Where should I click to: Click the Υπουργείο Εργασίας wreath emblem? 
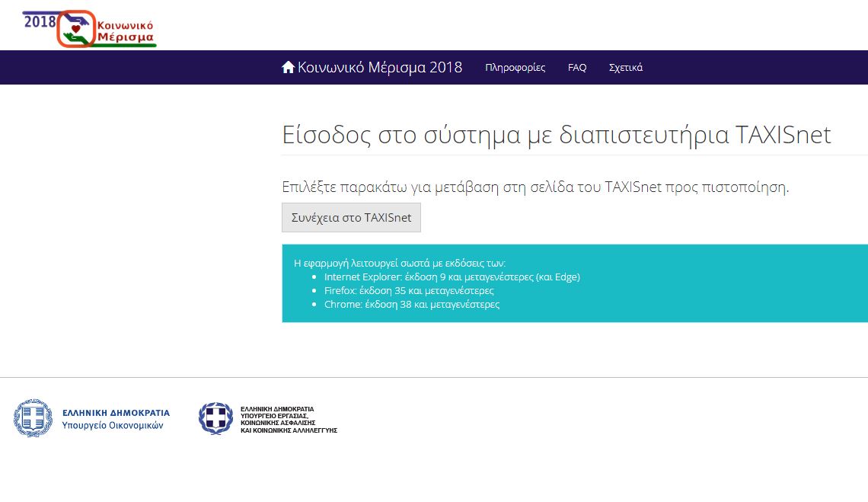click(x=216, y=417)
